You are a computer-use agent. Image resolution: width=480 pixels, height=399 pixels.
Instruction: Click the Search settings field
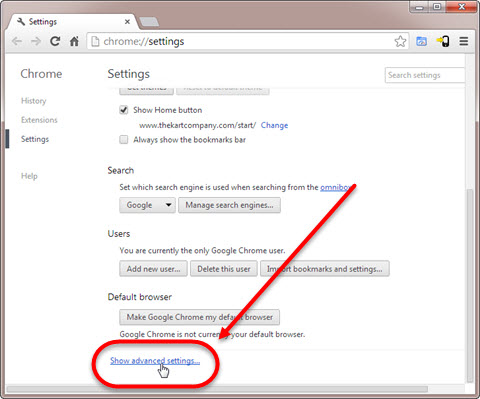424,75
